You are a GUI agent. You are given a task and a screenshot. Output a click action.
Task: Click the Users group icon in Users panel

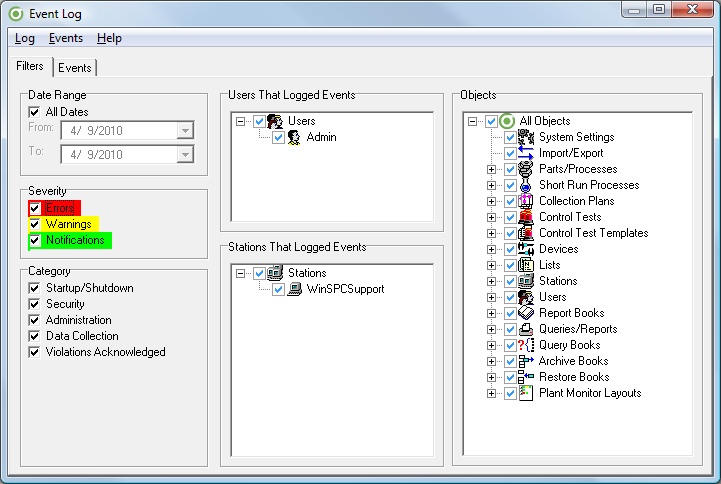coord(275,121)
